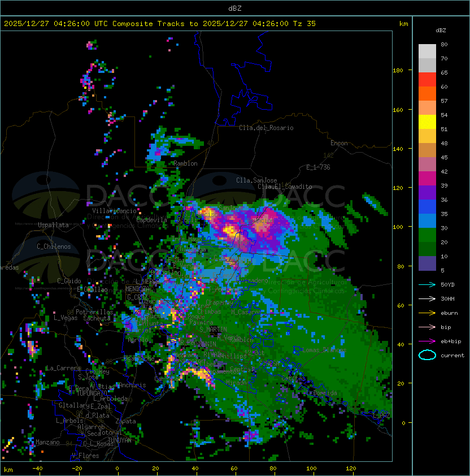470x476 pixels.
Task: Click the Manzano place label
Action: coord(47,442)
